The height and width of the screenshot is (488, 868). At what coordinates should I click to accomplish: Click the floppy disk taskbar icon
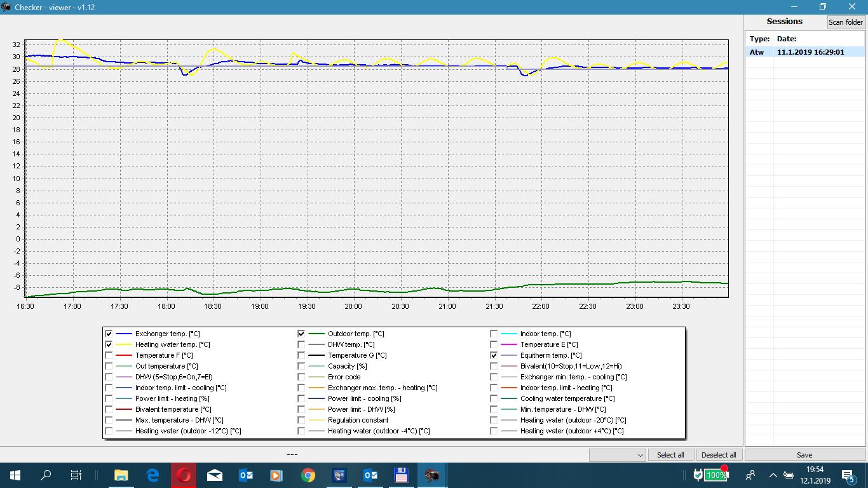coord(401,475)
